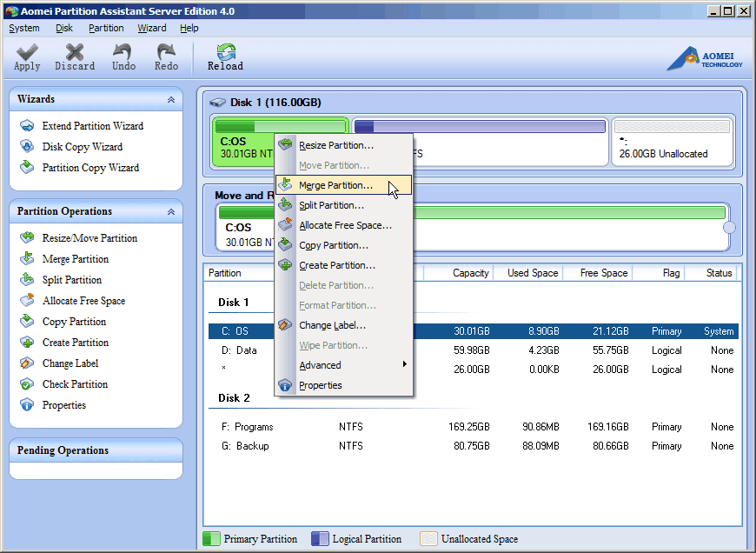Collapse the Partition Operations panel
Viewport: 756px width, 553px height.
(170, 212)
